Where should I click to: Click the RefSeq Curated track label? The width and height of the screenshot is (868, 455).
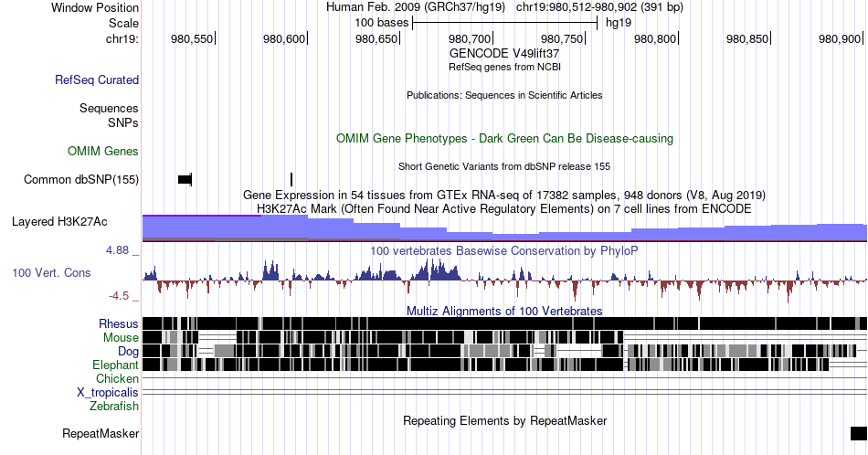tap(97, 80)
